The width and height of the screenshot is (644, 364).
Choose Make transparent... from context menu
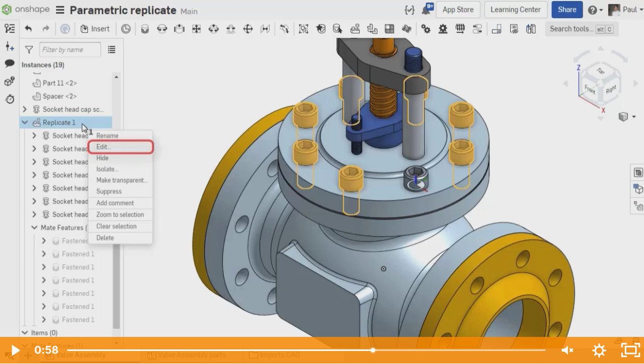point(122,180)
